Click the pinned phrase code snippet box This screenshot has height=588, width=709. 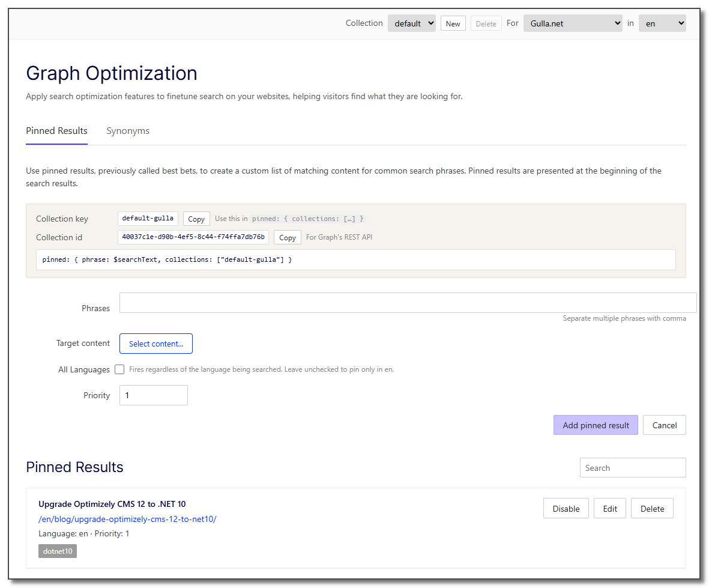click(356, 259)
